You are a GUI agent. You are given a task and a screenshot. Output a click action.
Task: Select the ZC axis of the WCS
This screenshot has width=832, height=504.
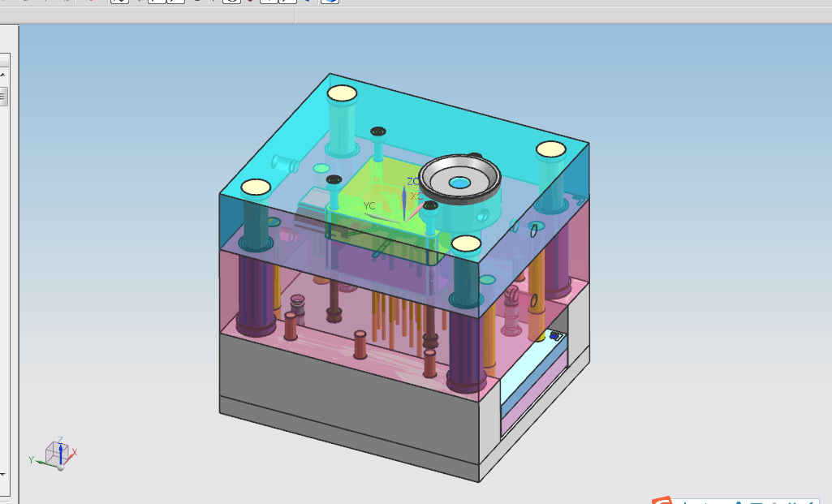pyautogui.click(x=404, y=203)
